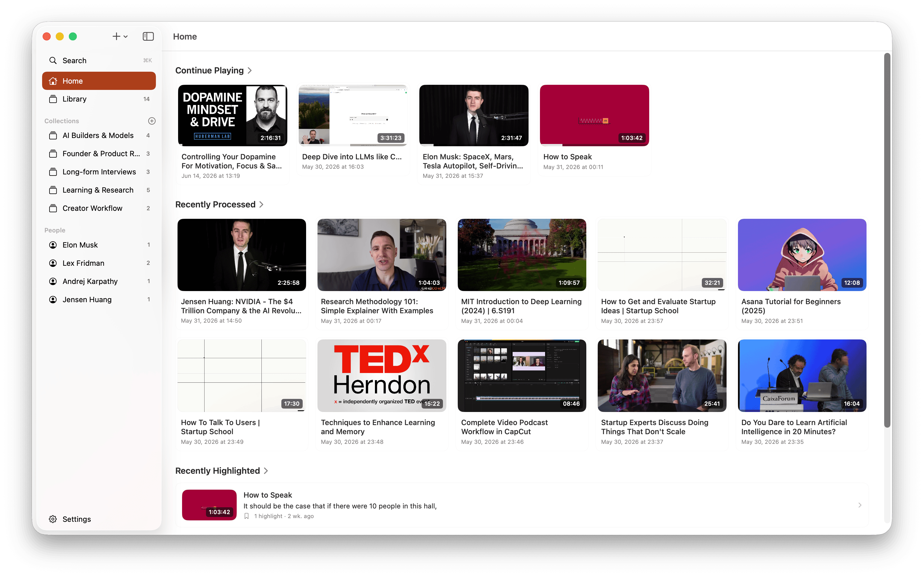Open the Long-form Interviews label
Viewport: 924px width, 577px height.
(99, 172)
